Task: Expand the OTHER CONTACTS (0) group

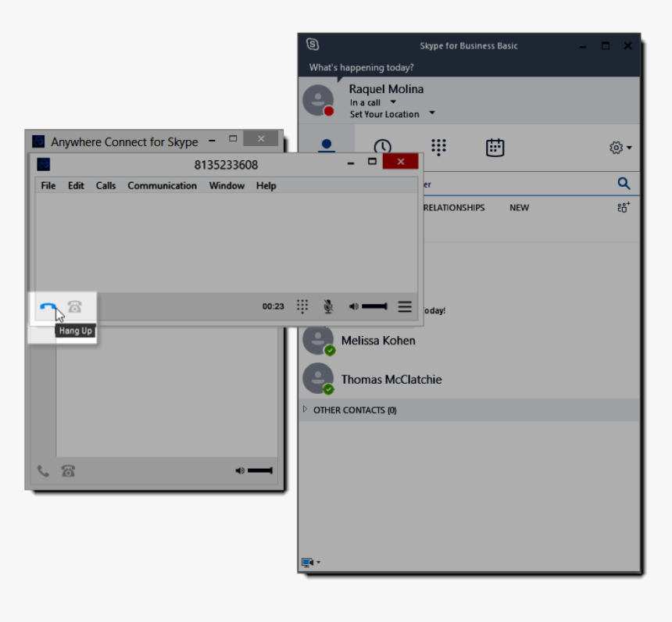Action: (305, 409)
